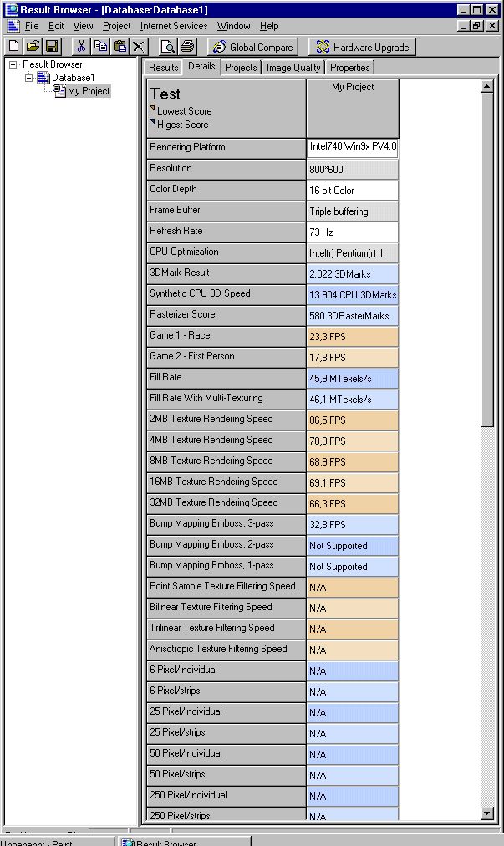Click the scrollbar up arrow
This screenshot has width=504, height=846.
(x=486, y=86)
